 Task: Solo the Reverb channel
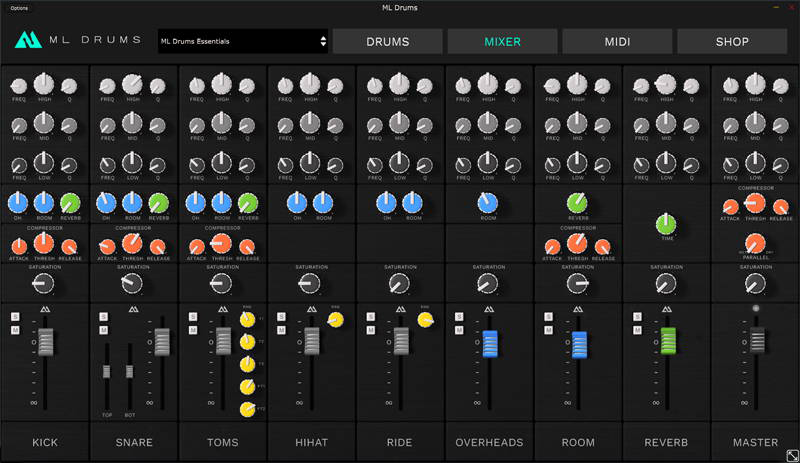click(638, 318)
